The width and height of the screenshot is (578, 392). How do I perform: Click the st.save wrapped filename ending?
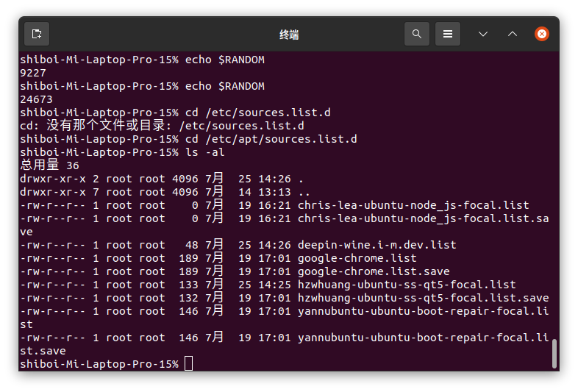point(43,351)
